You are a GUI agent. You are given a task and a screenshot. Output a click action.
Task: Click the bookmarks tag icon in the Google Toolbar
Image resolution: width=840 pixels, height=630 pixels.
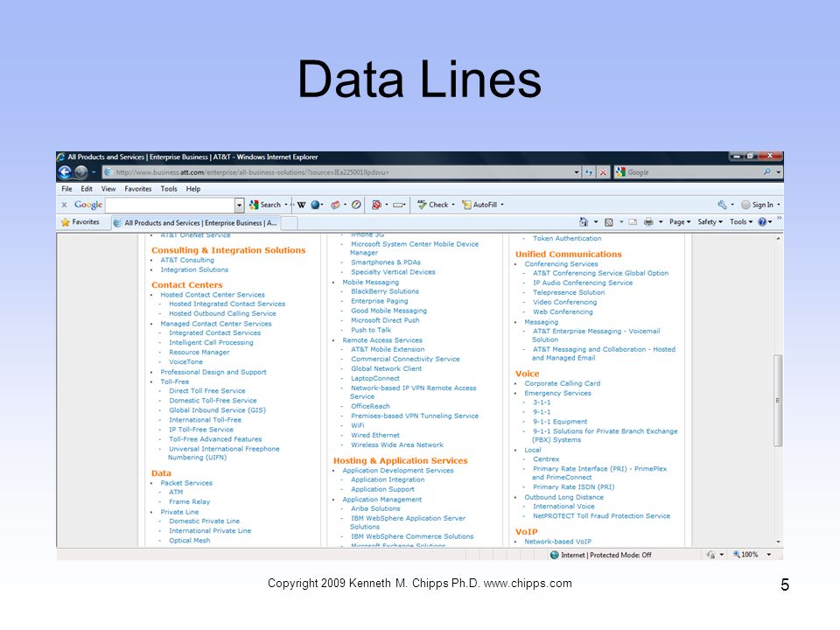coord(335,205)
